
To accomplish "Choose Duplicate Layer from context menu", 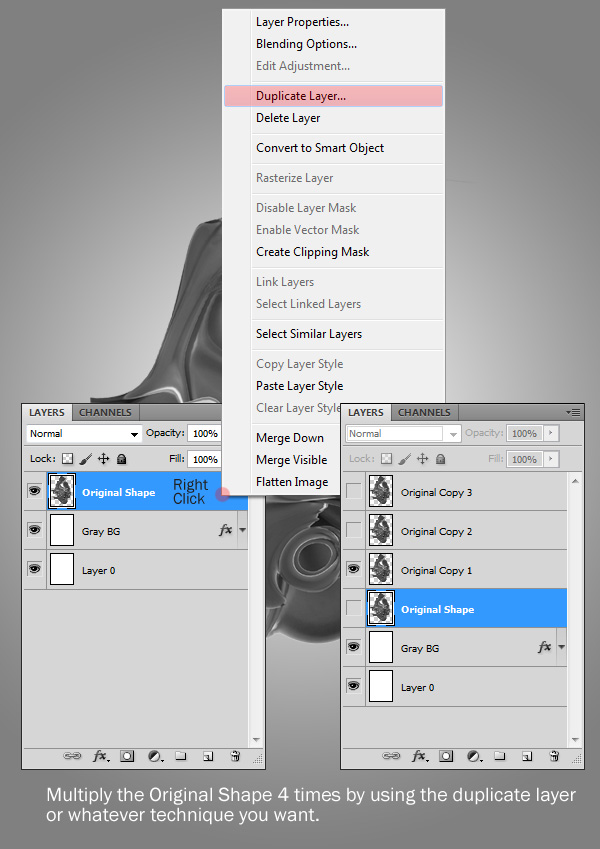I will pyautogui.click(x=301, y=96).
